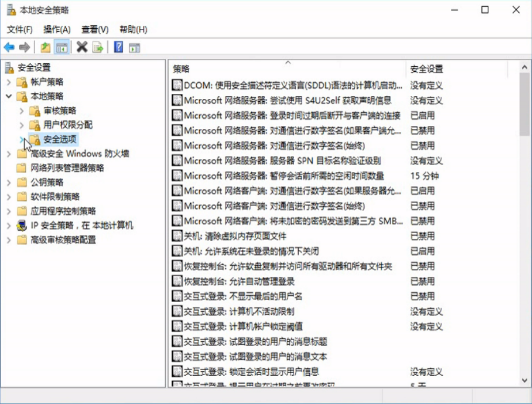Select policy 将未加密的密码发送到第三方 SMB
This screenshot has height=404, width=532.
click(x=293, y=221)
